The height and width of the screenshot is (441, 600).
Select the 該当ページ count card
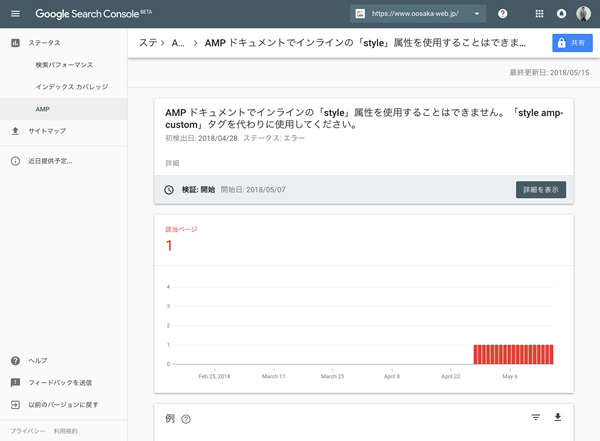(x=364, y=240)
